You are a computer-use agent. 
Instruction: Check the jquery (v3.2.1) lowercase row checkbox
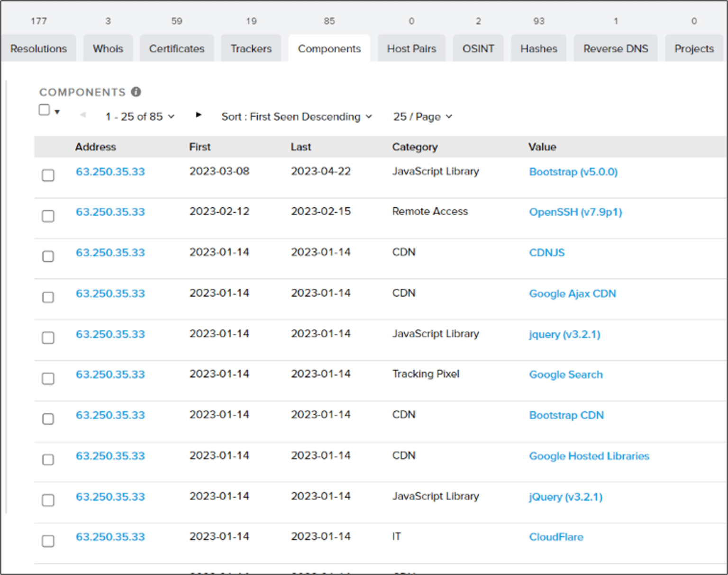pos(48,338)
